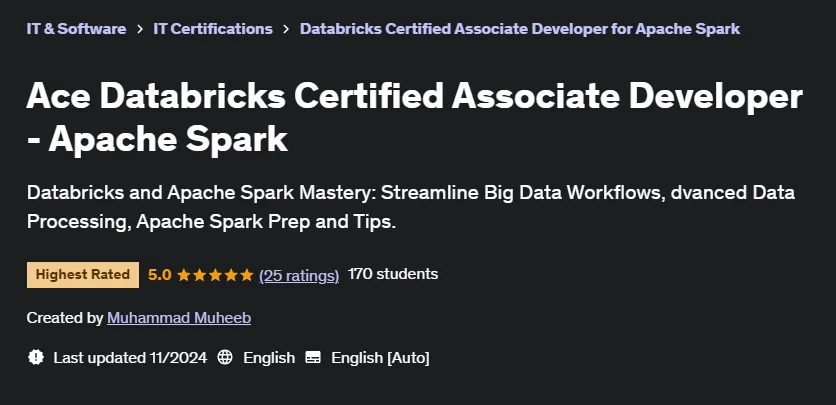Open the 25 ratings link
Image resolution: width=836 pixels, height=405 pixels.
(299, 275)
